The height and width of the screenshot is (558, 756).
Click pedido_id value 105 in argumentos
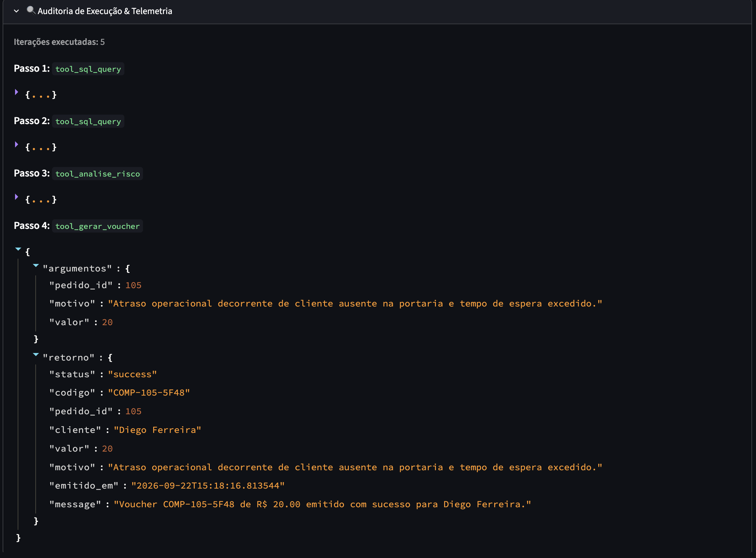133,286
